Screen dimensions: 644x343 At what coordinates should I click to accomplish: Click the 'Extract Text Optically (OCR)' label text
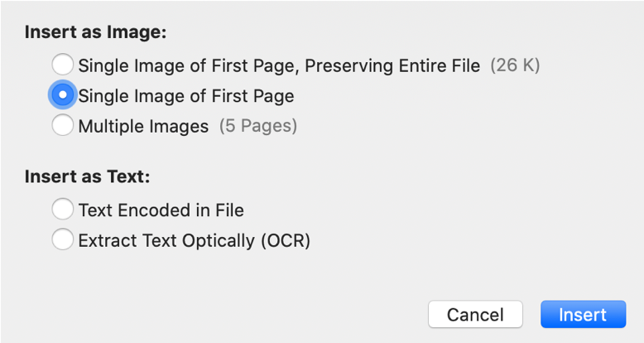[x=194, y=240]
